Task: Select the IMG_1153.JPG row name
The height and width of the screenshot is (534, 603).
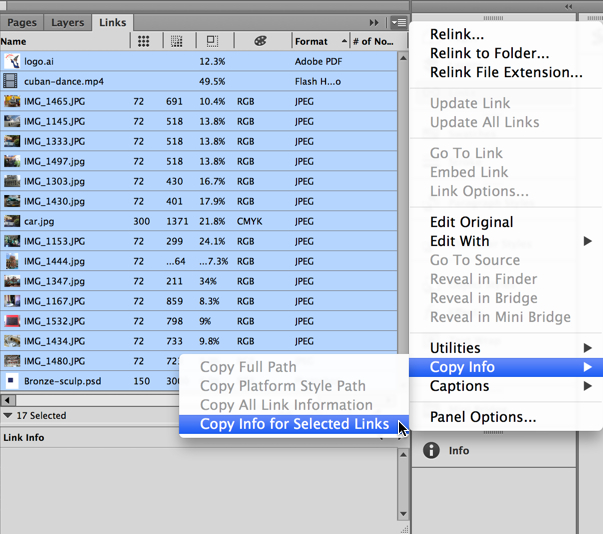Action: [55, 241]
